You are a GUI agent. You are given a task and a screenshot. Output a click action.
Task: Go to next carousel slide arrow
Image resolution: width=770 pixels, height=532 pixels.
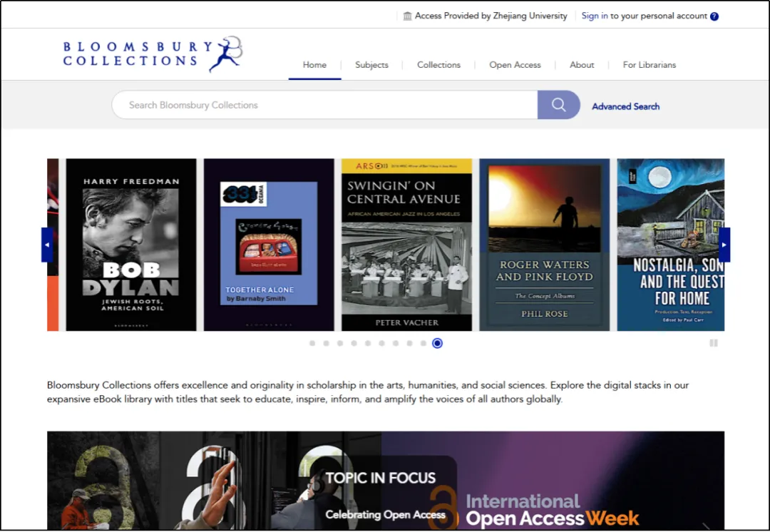[724, 245]
